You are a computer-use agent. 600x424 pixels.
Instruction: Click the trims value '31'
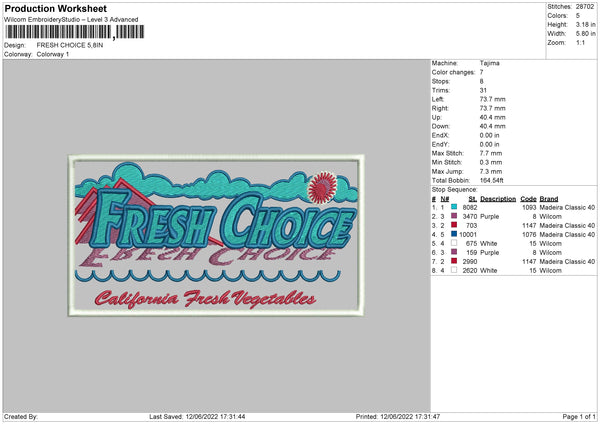483,90
